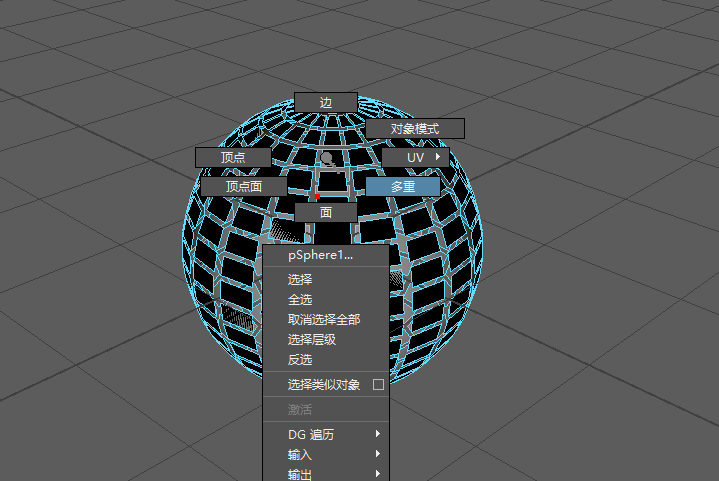Choose 边 (Edge) in marking menu
Viewport: 719px width, 481px height.
pos(326,102)
